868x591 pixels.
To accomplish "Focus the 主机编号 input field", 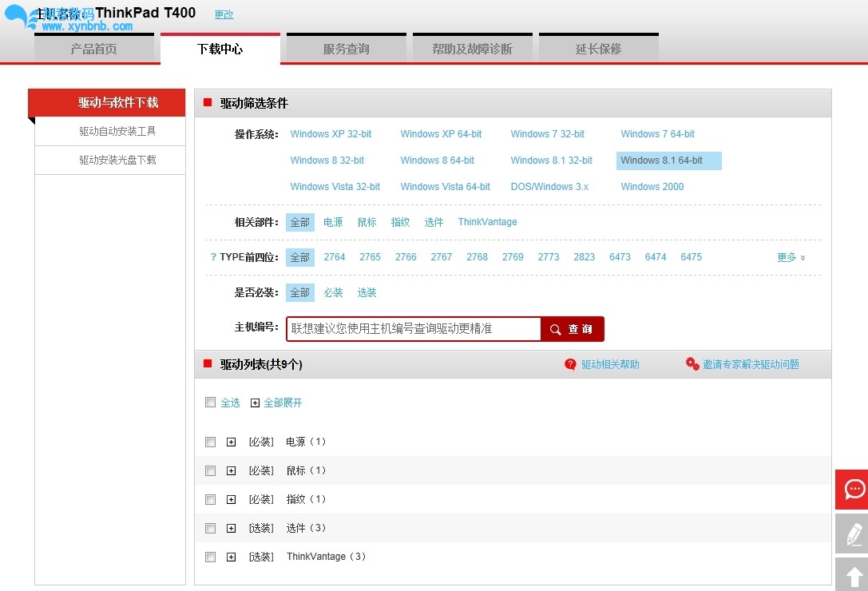I will coord(414,329).
